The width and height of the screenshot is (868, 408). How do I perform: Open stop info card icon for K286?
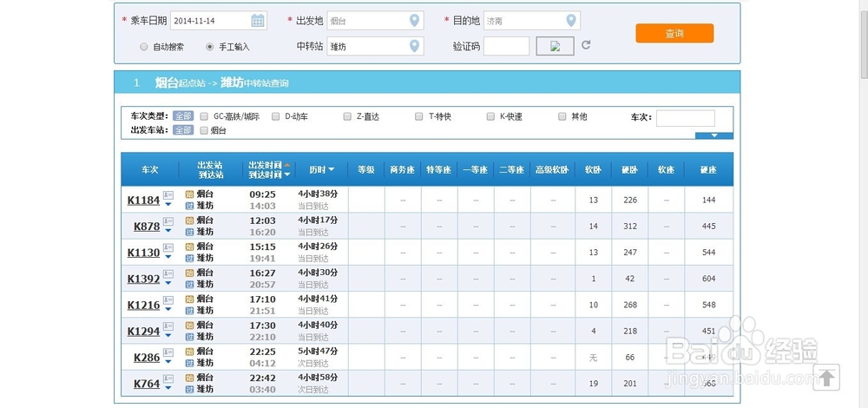coord(168,352)
